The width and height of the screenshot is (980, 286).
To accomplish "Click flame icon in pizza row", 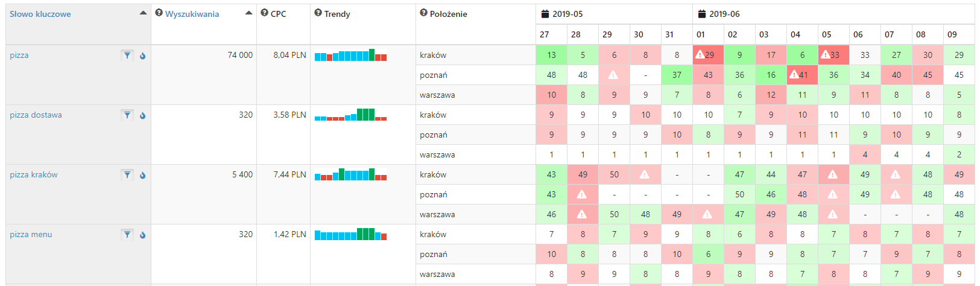I will click(x=143, y=56).
